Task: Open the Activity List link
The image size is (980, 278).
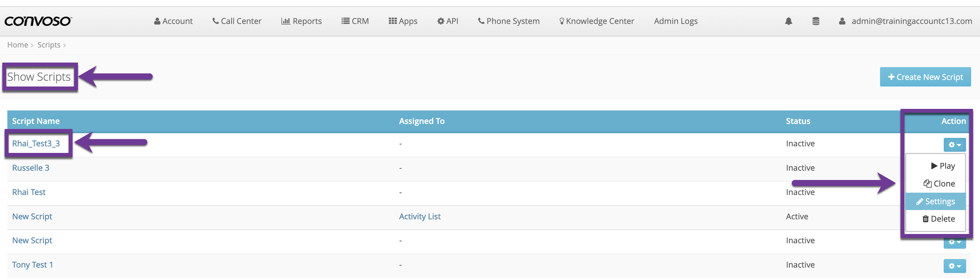Action: 419,217
